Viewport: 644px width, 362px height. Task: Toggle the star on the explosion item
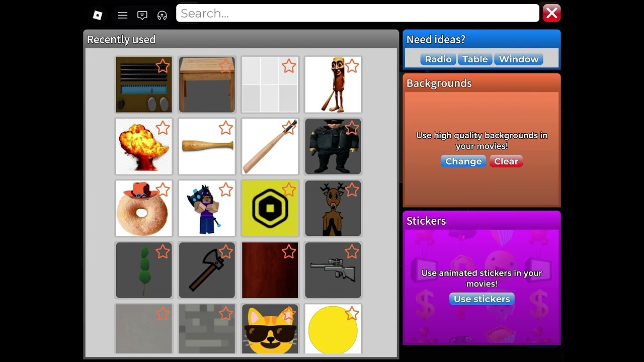tap(163, 128)
